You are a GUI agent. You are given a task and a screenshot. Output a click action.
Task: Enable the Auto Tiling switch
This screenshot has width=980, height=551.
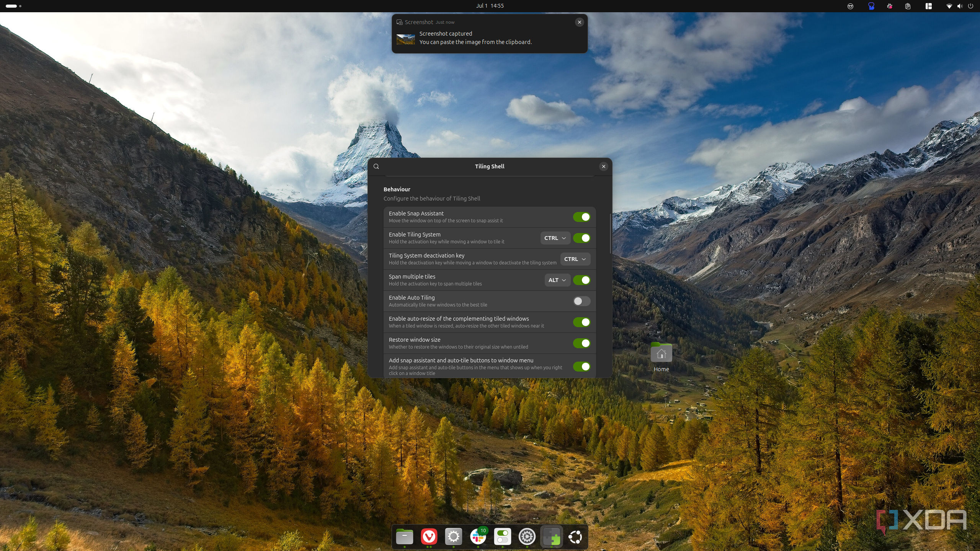coord(581,301)
